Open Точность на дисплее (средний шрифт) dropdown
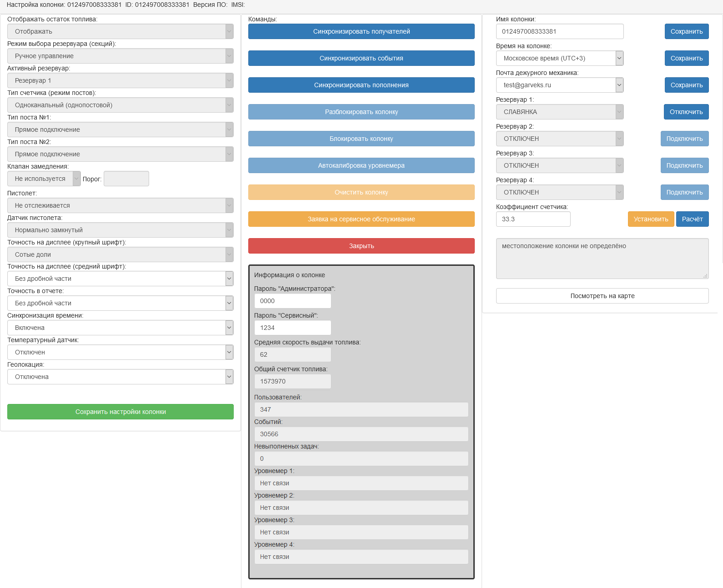 coord(120,279)
